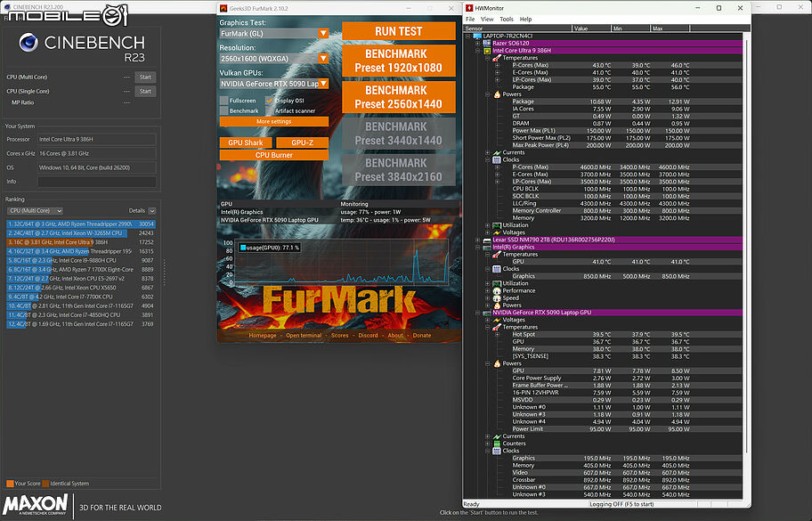
Task: Click flame icon of Powers under NVIDIA GPU
Action: point(497,363)
